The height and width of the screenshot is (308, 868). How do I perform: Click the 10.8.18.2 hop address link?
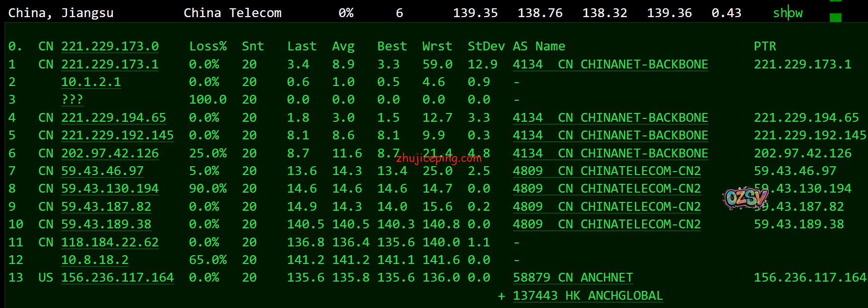pos(94,260)
